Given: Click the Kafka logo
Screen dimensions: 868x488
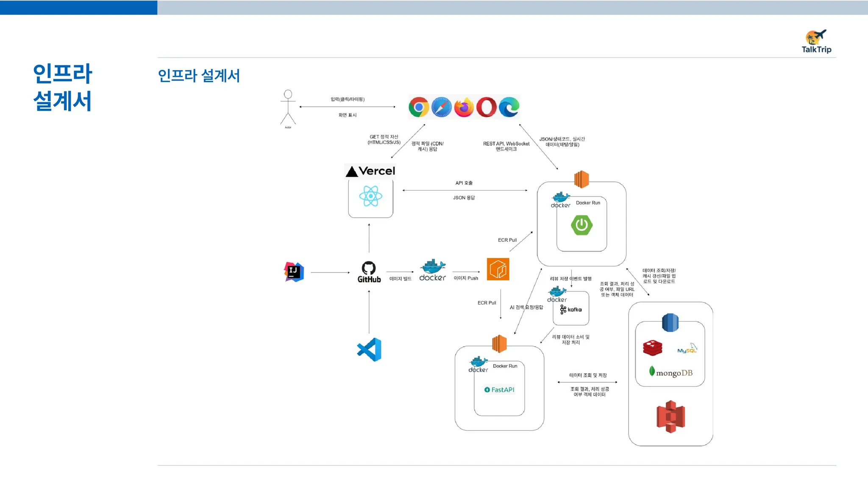Looking at the screenshot, I should (x=571, y=310).
